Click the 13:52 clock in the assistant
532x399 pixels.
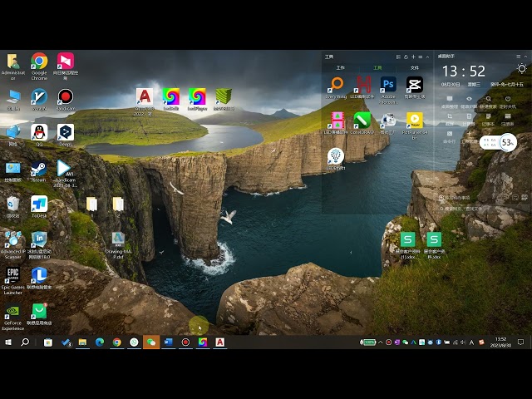coord(464,71)
